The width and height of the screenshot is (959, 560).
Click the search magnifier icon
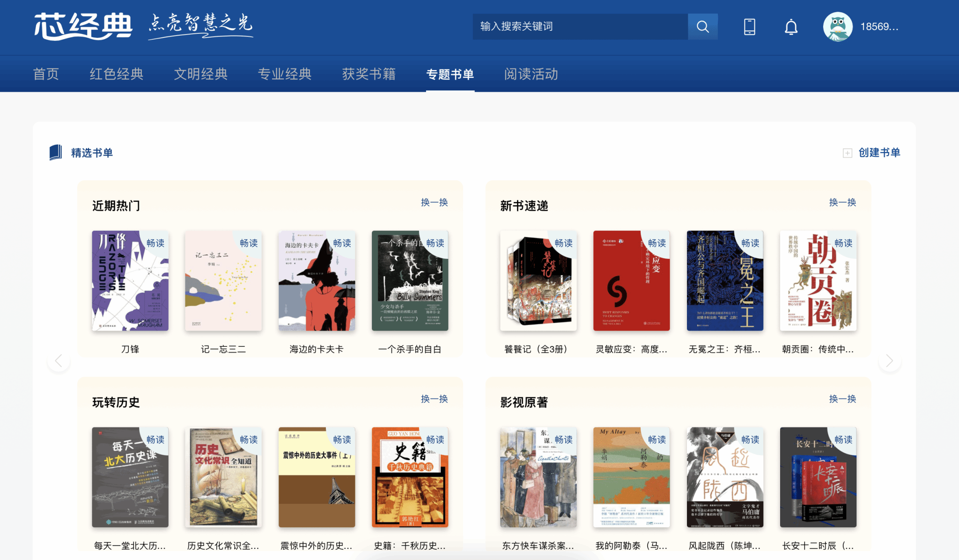[x=702, y=27]
